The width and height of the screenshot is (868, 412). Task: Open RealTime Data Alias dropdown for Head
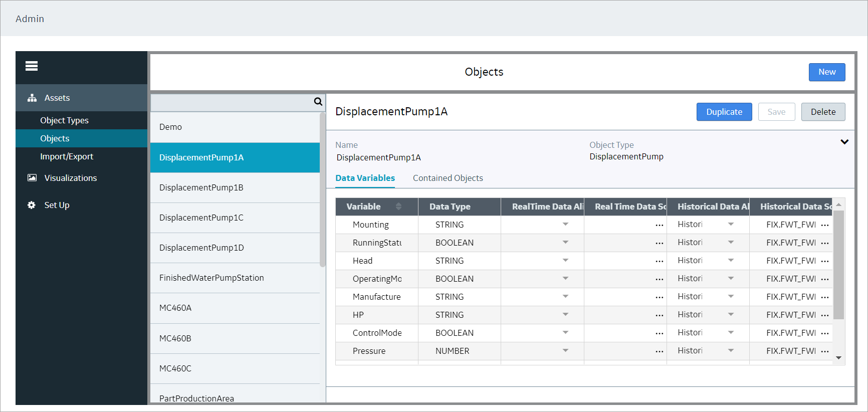pyautogui.click(x=565, y=260)
